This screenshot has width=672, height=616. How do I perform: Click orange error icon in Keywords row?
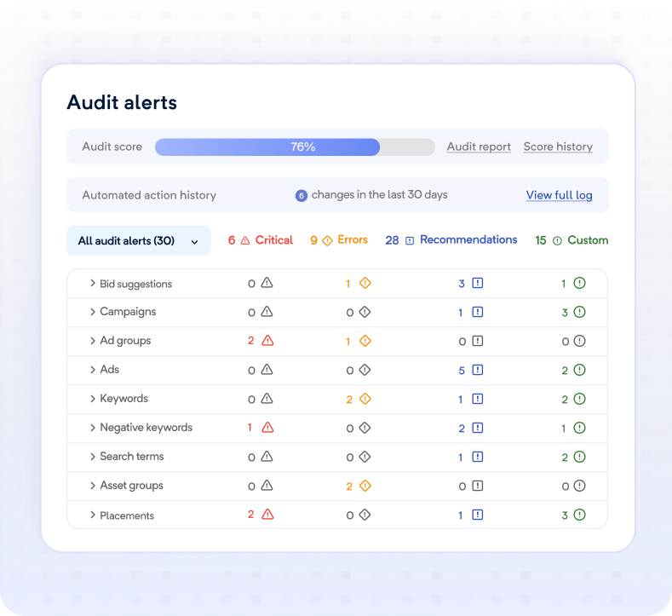tap(365, 399)
